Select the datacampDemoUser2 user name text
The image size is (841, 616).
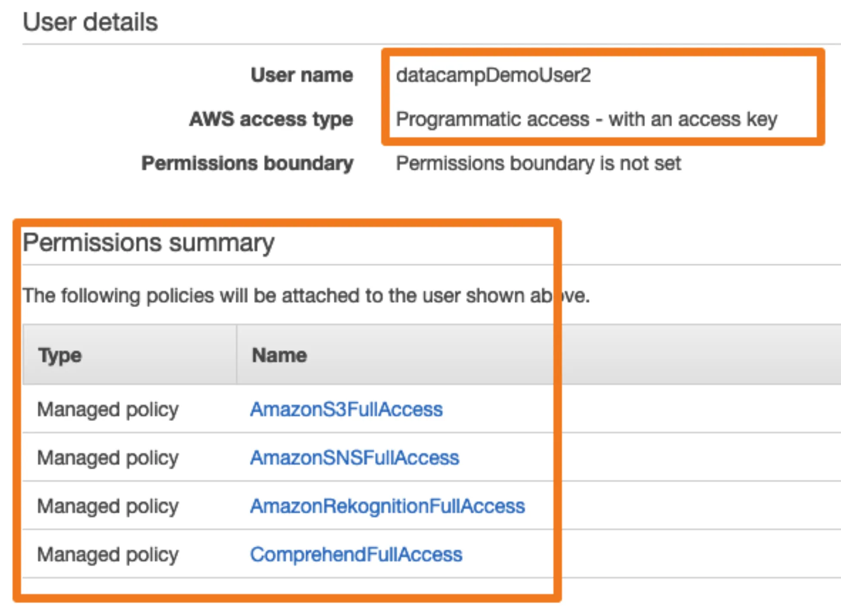(x=493, y=75)
